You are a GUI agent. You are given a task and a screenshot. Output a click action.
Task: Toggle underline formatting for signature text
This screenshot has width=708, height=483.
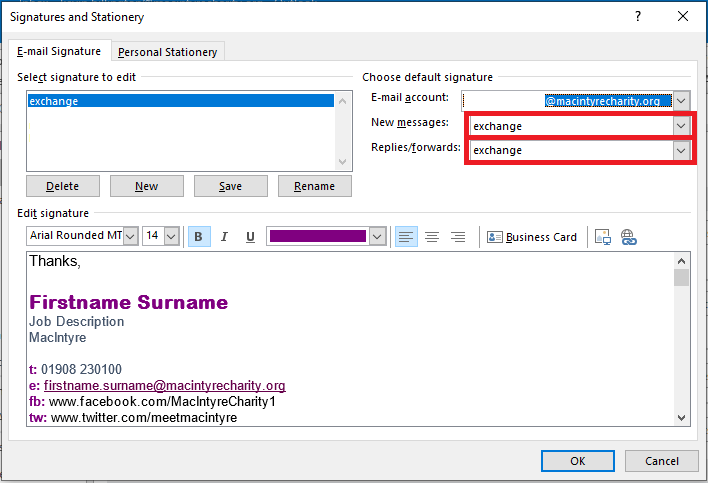click(250, 237)
